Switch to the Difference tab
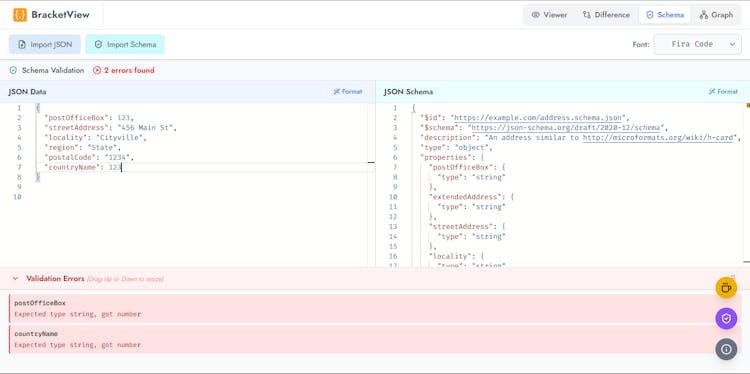The width and height of the screenshot is (750, 374). [606, 15]
